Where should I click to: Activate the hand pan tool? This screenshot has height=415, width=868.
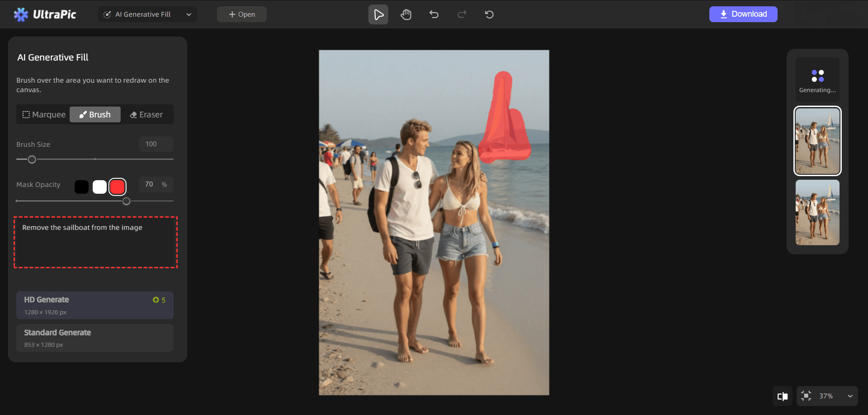coord(406,14)
